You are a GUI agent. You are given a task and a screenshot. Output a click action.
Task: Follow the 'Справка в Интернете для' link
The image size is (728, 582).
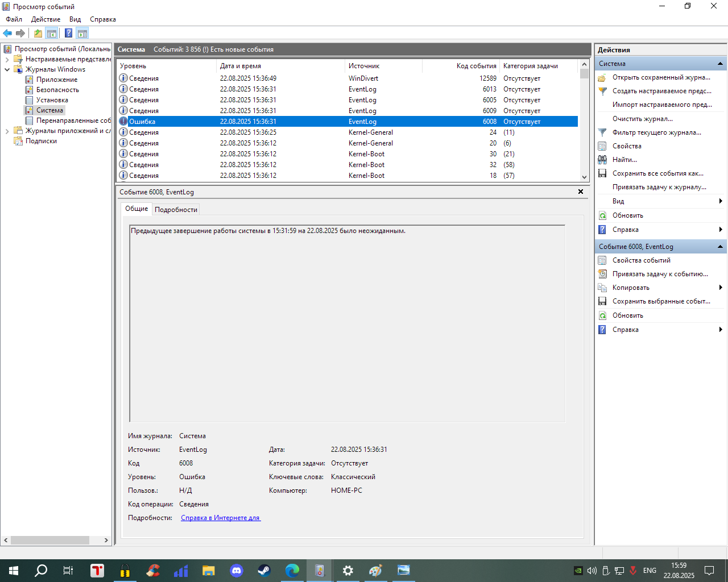[221, 518]
